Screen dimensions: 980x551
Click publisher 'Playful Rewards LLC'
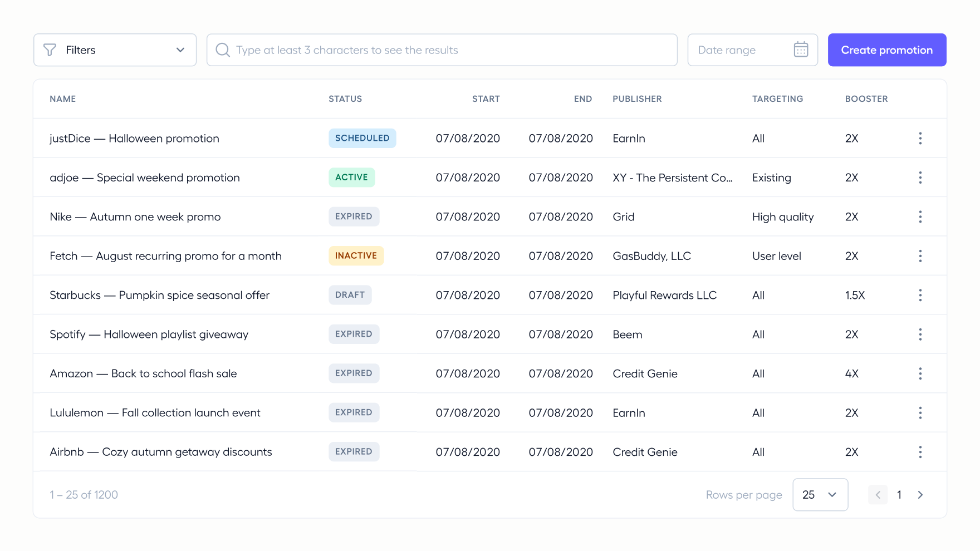(x=664, y=295)
